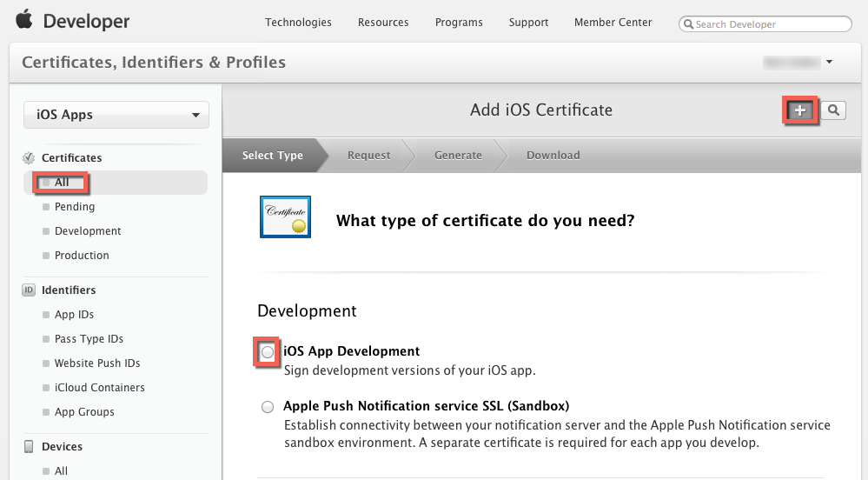
Task: Open the Technologies menu
Action: click(x=298, y=22)
